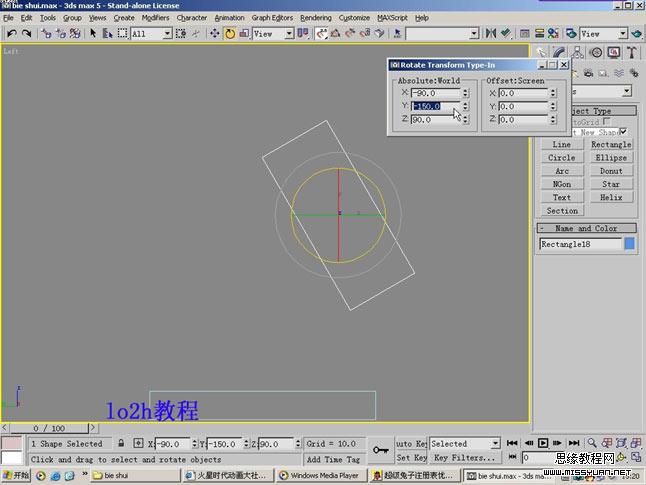Uncheck the Start New Shape checkbox
646x485 pixels.
[x=624, y=132]
